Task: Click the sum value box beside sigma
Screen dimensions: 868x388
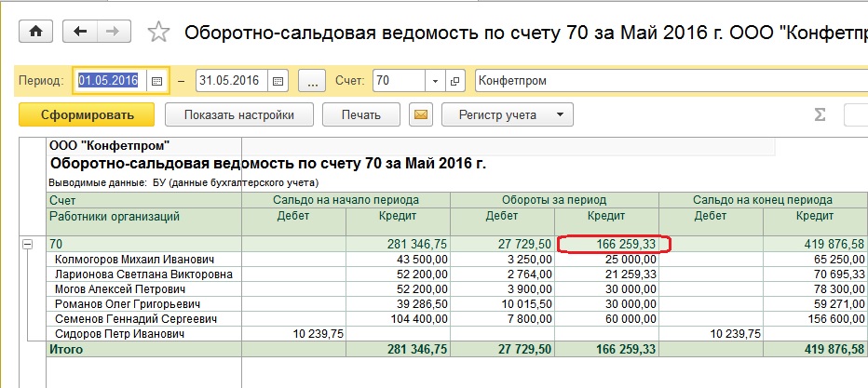Action: pos(856,115)
